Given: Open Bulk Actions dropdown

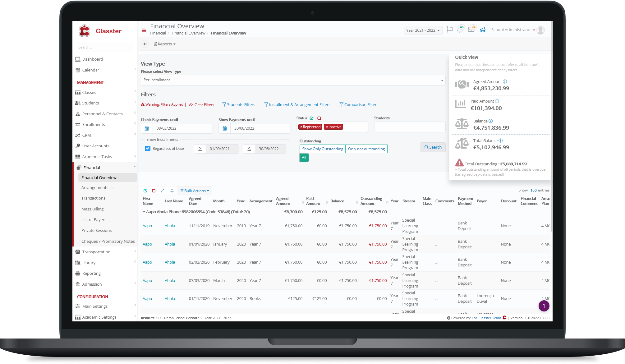Looking at the screenshot, I should [x=194, y=191].
